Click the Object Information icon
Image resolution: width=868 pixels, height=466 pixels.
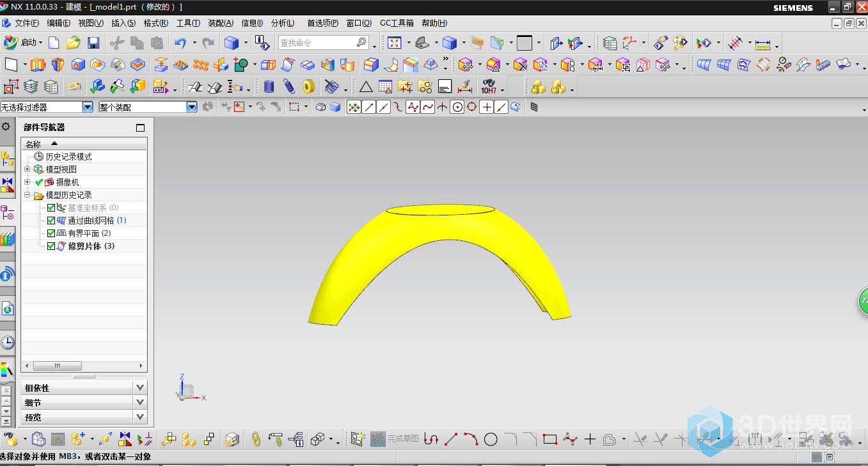pyautogui.click(x=262, y=43)
